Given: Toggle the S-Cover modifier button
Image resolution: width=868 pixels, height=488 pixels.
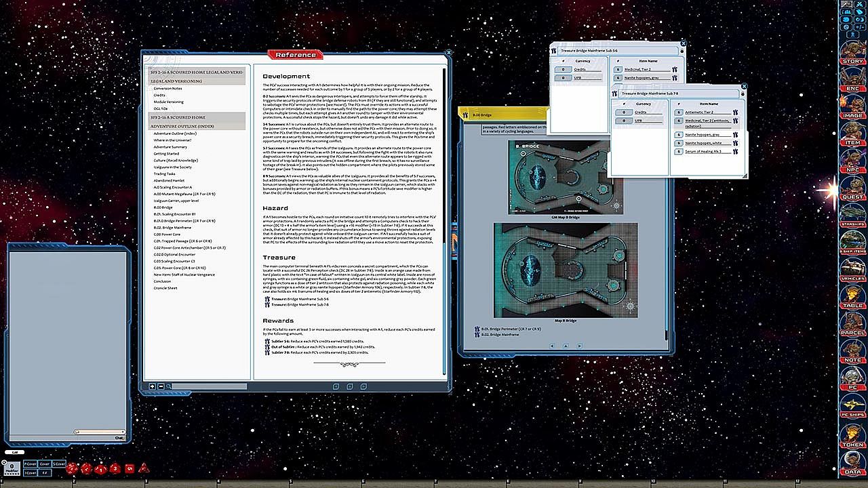Looking at the screenshot, I should click(x=59, y=464).
